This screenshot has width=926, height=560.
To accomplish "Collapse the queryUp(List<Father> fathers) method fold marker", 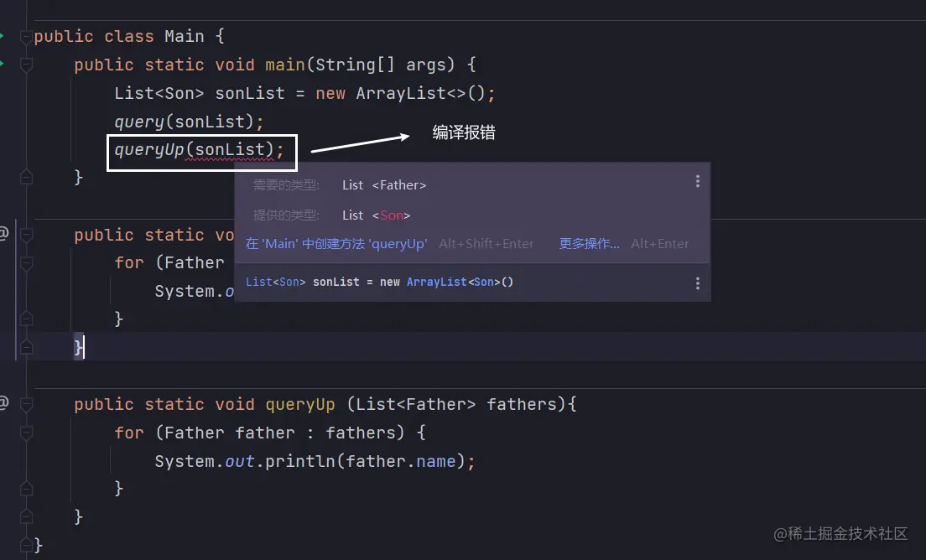I will tap(26, 405).
